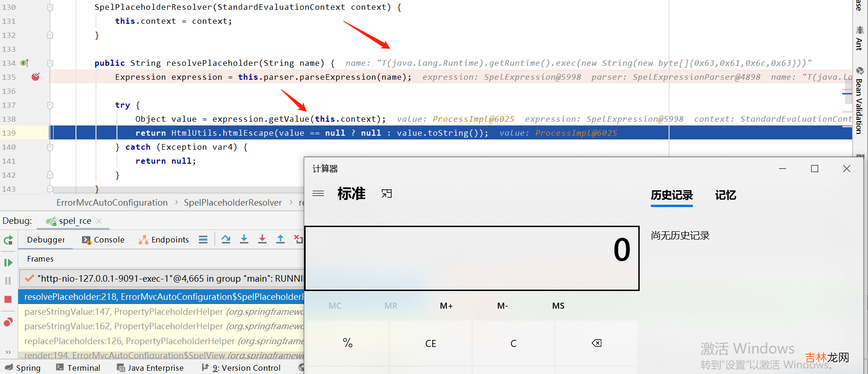The width and height of the screenshot is (868, 374).
Task: Select parseStringValue:147 stack frame
Action: [161, 312]
